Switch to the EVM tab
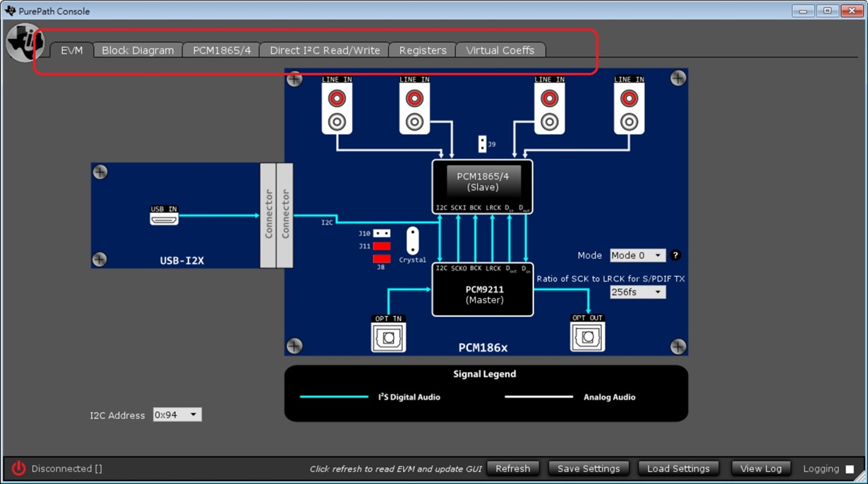 [x=72, y=50]
